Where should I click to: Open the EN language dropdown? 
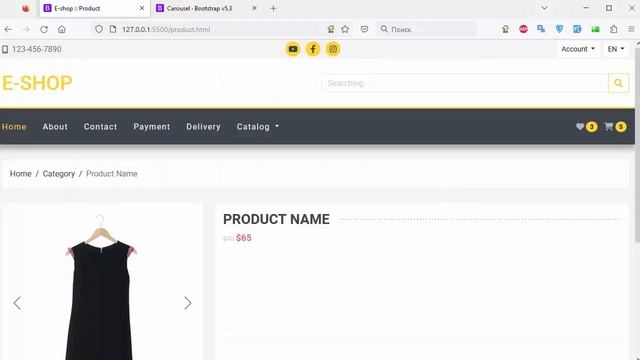[616, 49]
